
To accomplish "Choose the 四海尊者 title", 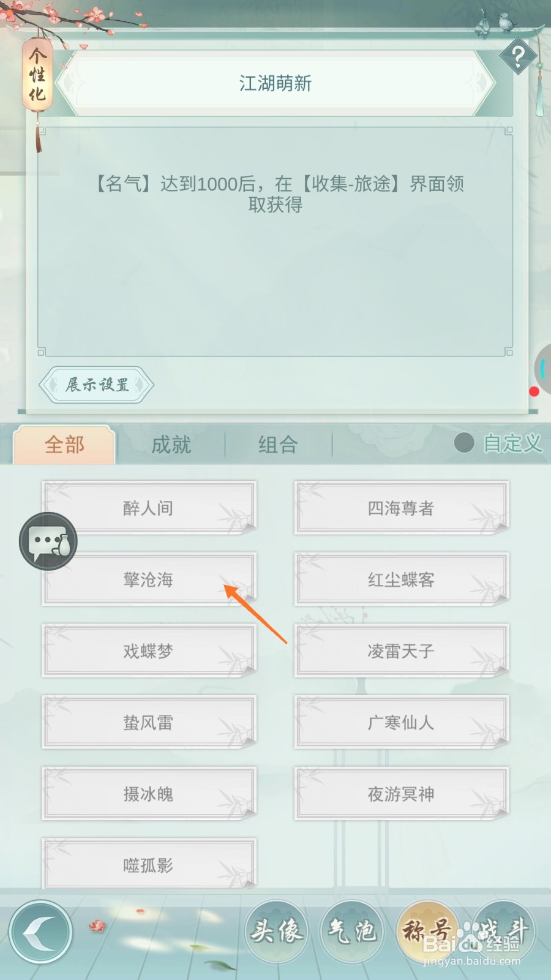I will click(x=402, y=508).
